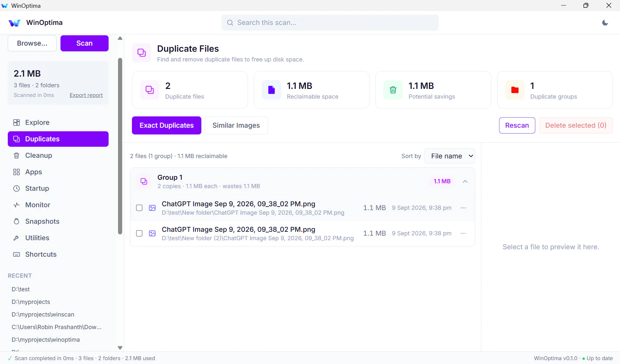
Task: Switch to Similar Images tab
Action: pyautogui.click(x=236, y=125)
